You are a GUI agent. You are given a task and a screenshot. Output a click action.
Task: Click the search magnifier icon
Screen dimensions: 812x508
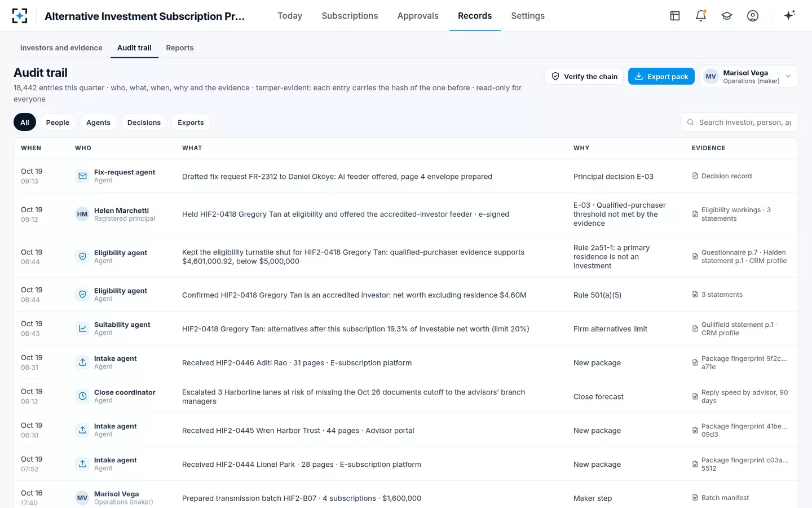[x=690, y=122]
